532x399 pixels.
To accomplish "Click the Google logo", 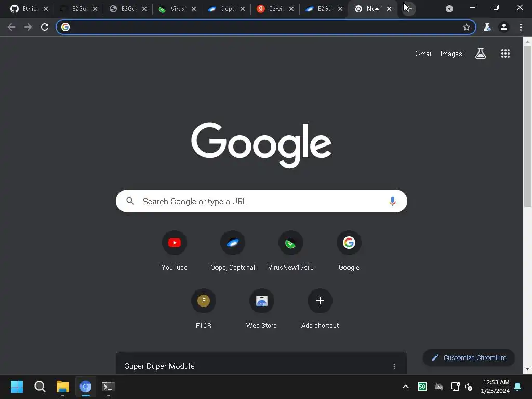I will (x=261, y=145).
